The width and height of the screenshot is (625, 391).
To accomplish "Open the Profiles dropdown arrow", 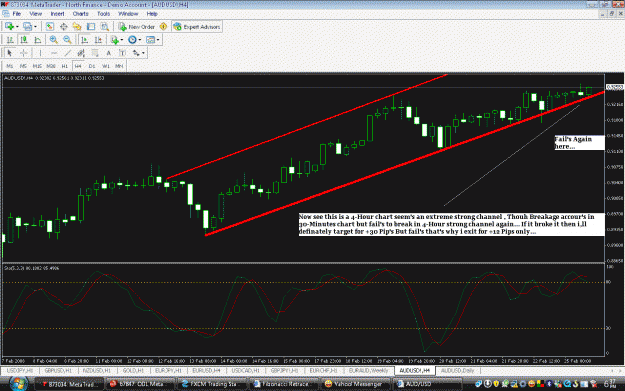I will click(35, 27).
